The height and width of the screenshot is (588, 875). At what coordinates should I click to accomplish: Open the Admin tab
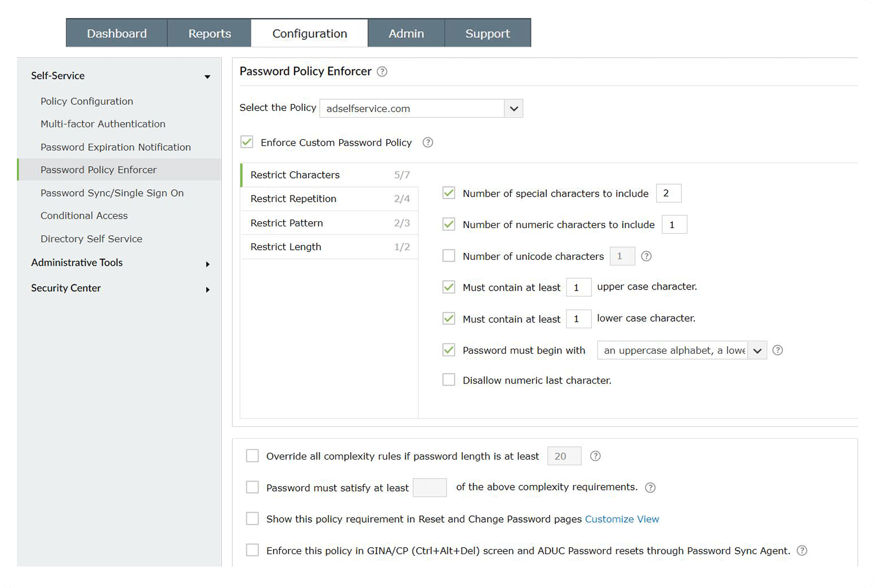406,33
